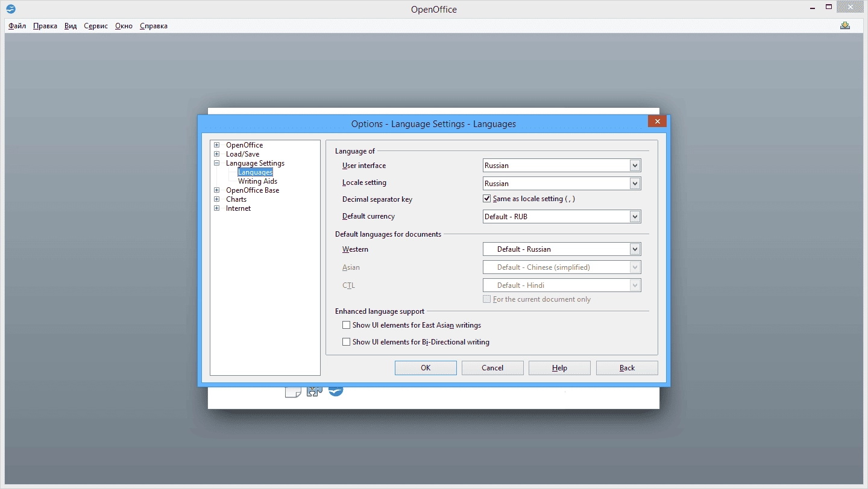868x489 pixels.
Task: Expand the OpenOffice Base tree node
Action: tap(217, 190)
